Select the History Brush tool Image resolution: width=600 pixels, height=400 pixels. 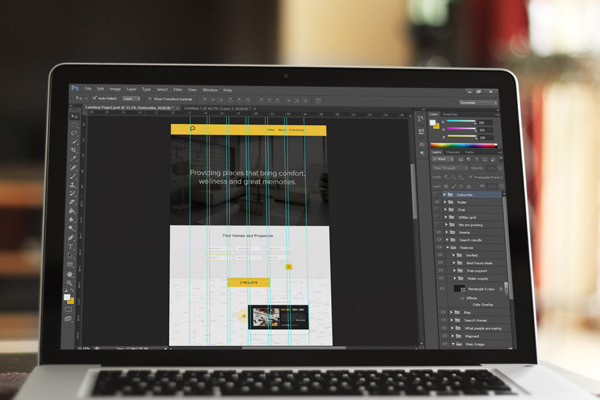click(x=72, y=194)
